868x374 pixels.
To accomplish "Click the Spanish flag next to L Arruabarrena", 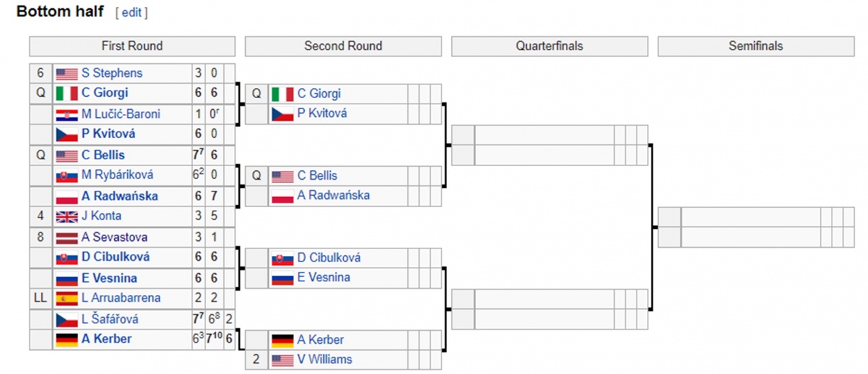I will [67, 299].
